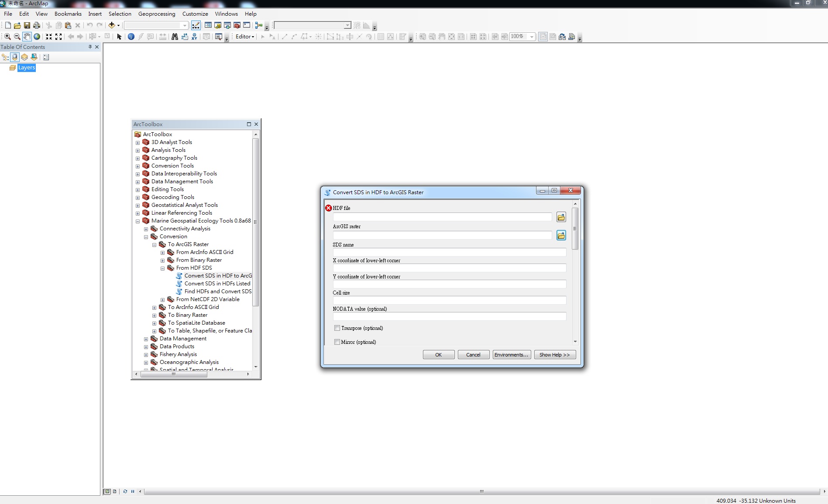Activate the Pan hand tool
Viewport: 828px width, 504px height.
pos(27,37)
